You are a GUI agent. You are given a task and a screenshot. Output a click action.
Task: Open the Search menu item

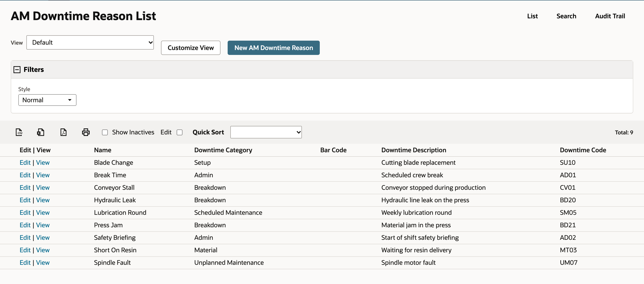pos(566,16)
